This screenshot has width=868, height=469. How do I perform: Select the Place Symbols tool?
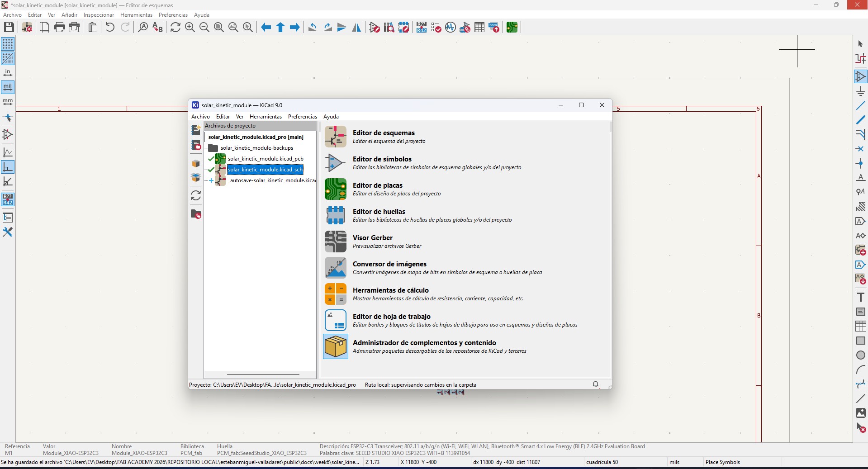tap(860, 76)
